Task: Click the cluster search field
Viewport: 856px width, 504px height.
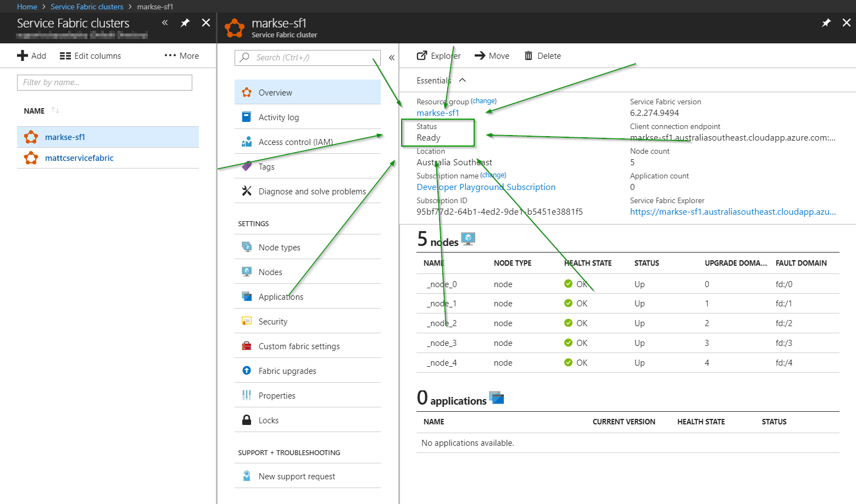Action: (x=308, y=57)
